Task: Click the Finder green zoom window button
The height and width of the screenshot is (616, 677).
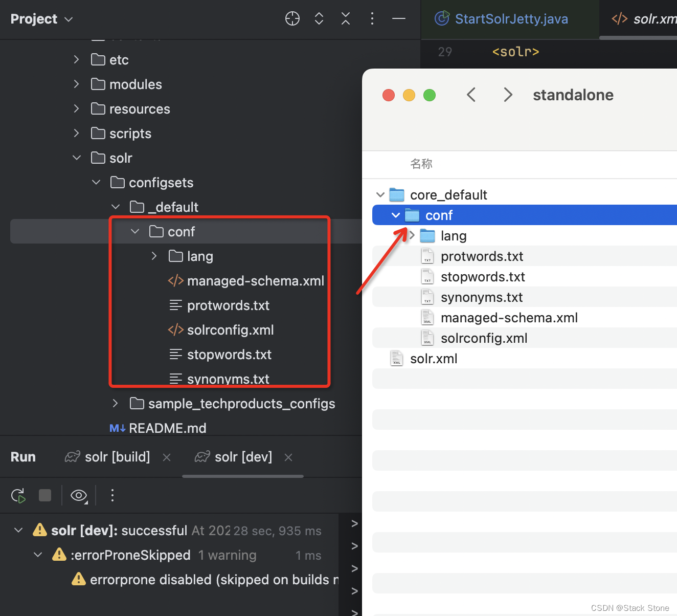Action: tap(430, 95)
